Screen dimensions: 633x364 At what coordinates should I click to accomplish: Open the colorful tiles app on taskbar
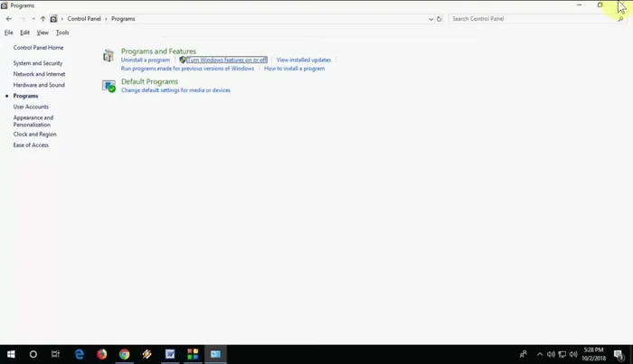tap(193, 354)
